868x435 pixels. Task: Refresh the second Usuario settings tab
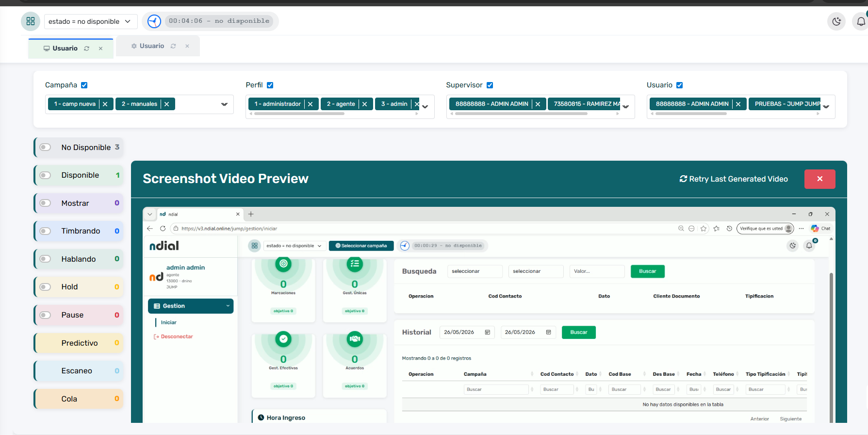click(x=173, y=46)
